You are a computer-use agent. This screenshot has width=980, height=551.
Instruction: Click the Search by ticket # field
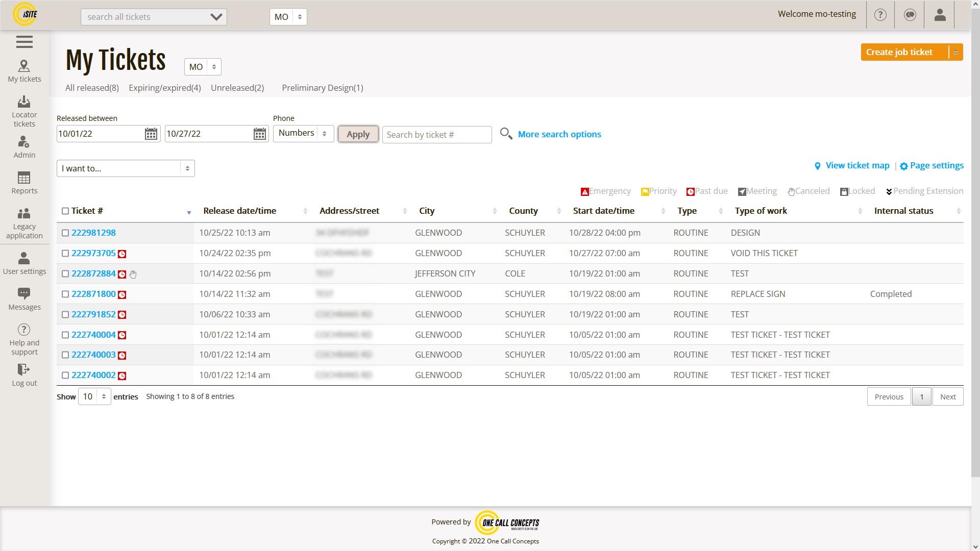436,135
